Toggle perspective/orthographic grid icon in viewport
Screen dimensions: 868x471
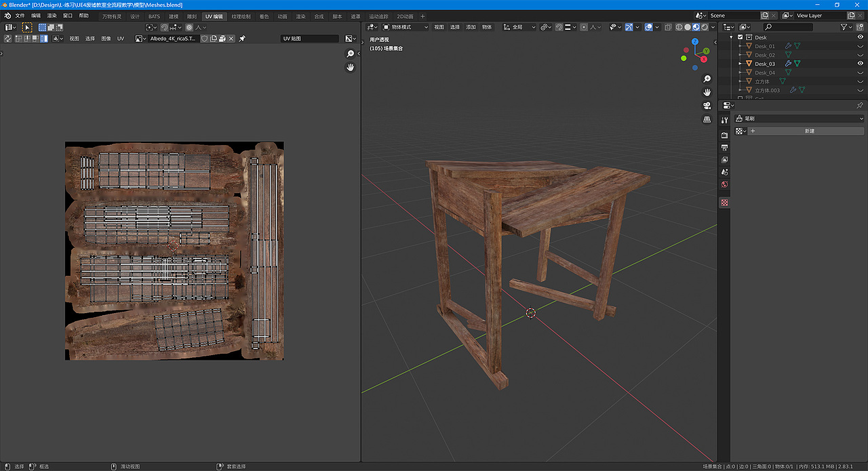click(707, 119)
